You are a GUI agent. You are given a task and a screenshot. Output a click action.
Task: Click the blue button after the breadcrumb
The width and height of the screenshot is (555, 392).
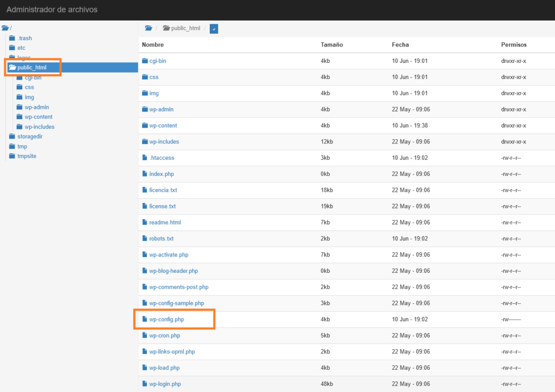coord(213,28)
